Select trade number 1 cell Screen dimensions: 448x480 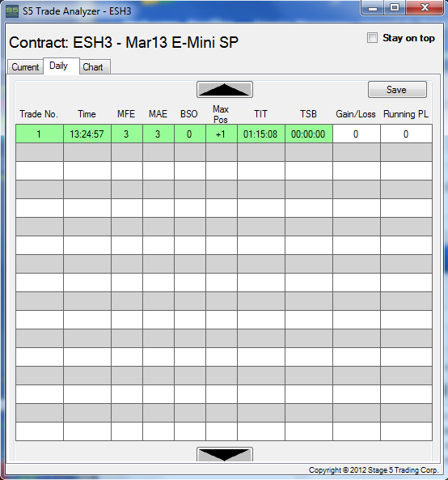pyautogui.click(x=40, y=134)
